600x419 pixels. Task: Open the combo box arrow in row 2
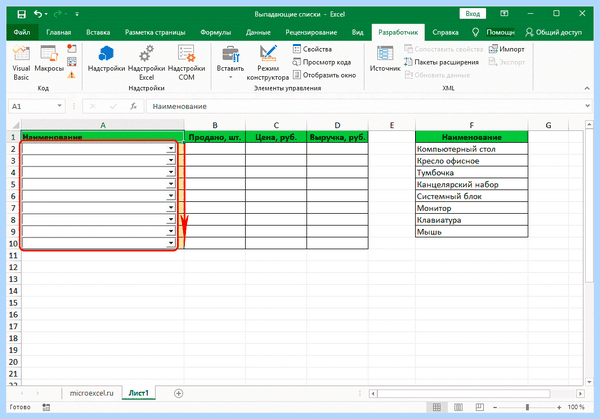[171, 149]
